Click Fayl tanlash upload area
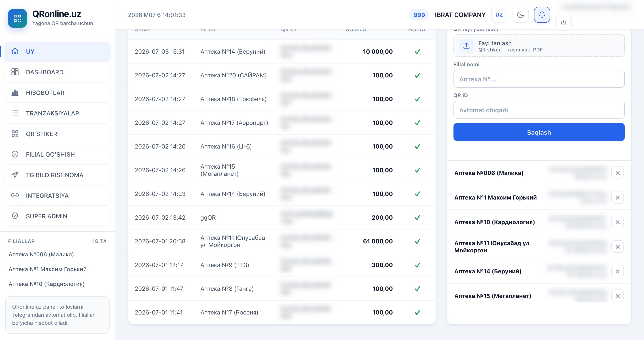 539,46
